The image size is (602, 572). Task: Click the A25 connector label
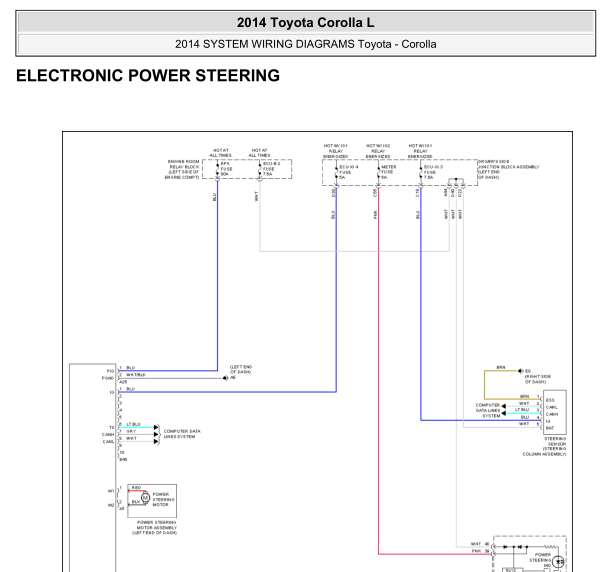point(123,382)
